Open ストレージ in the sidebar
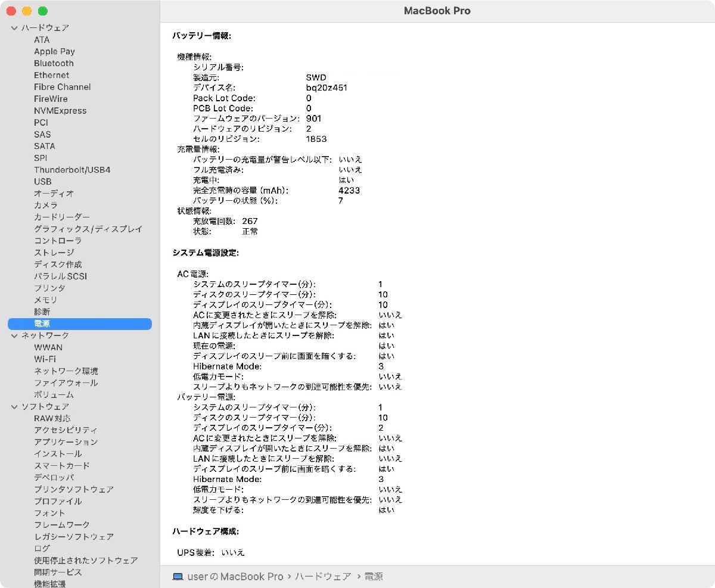The height and width of the screenshot is (588, 715). [x=54, y=253]
